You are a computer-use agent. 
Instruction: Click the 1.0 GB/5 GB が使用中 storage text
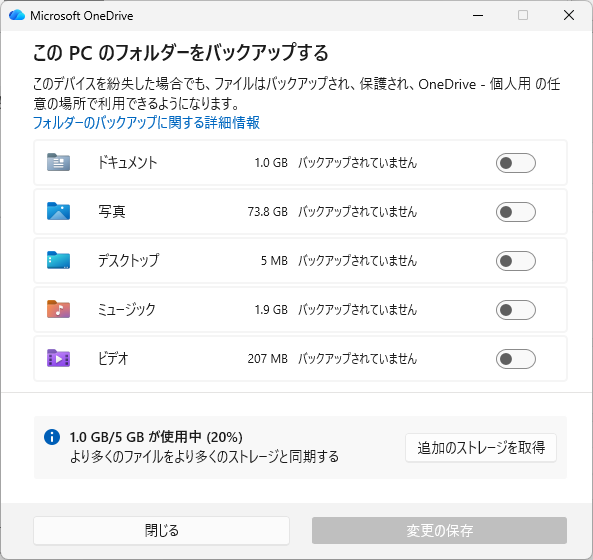pos(156,437)
